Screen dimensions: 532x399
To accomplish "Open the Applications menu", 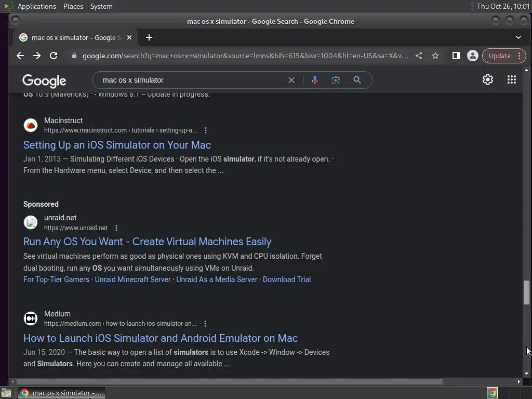I will (x=37, y=6).
